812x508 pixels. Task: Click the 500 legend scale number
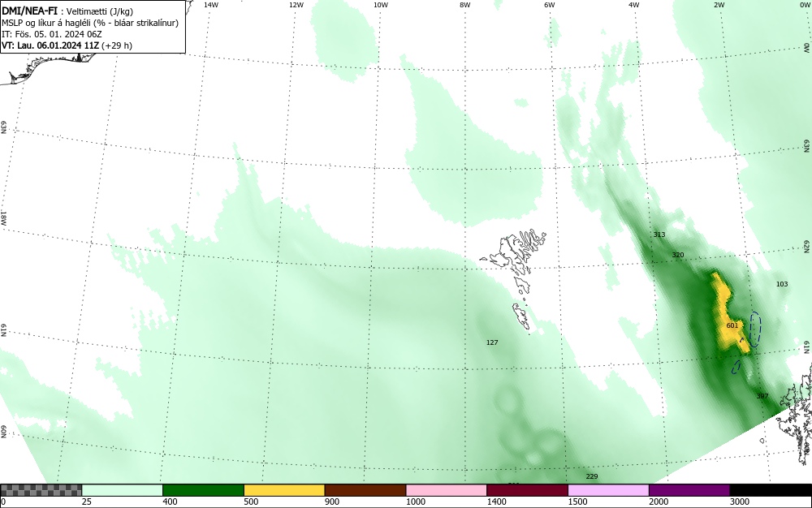click(x=251, y=502)
